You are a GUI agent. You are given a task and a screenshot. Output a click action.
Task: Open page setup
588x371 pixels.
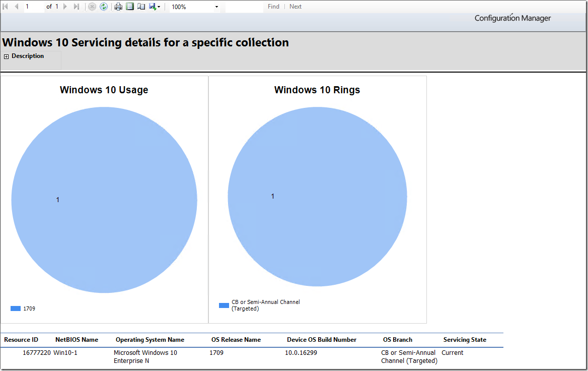coord(141,7)
